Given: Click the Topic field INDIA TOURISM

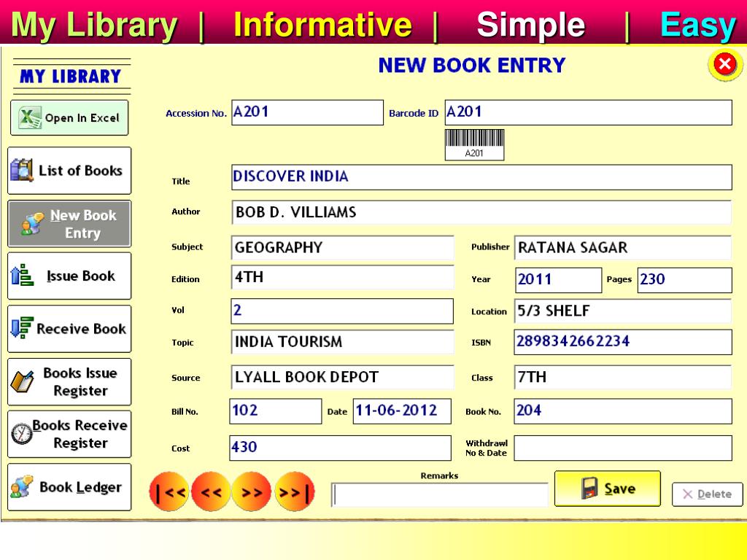Looking at the screenshot, I should tap(343, 342).
